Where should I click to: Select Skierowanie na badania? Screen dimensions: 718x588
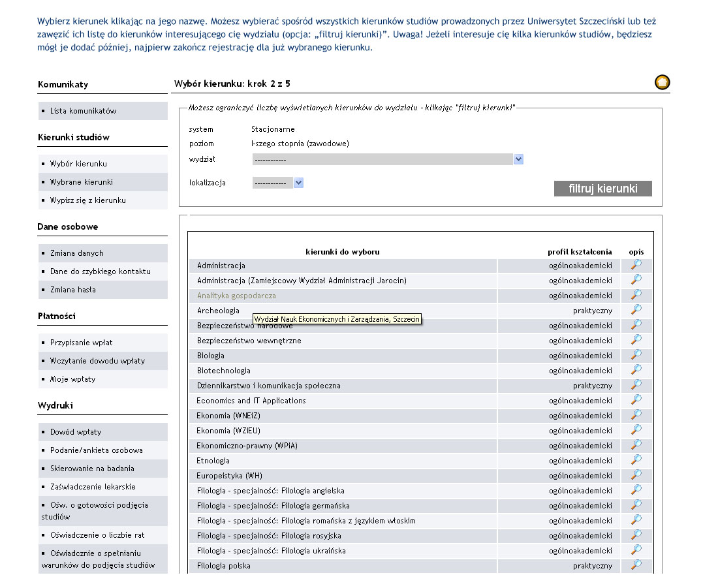coord(92,469)
